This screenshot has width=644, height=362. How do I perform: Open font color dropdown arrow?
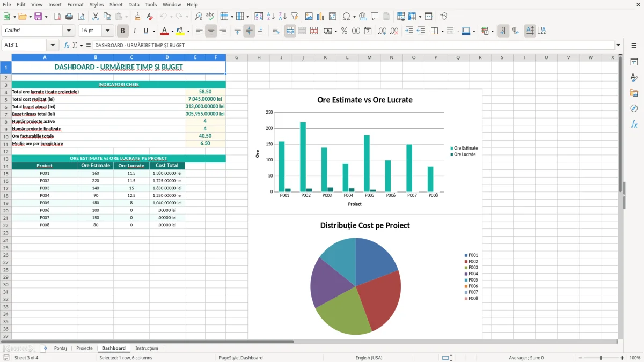172,31
